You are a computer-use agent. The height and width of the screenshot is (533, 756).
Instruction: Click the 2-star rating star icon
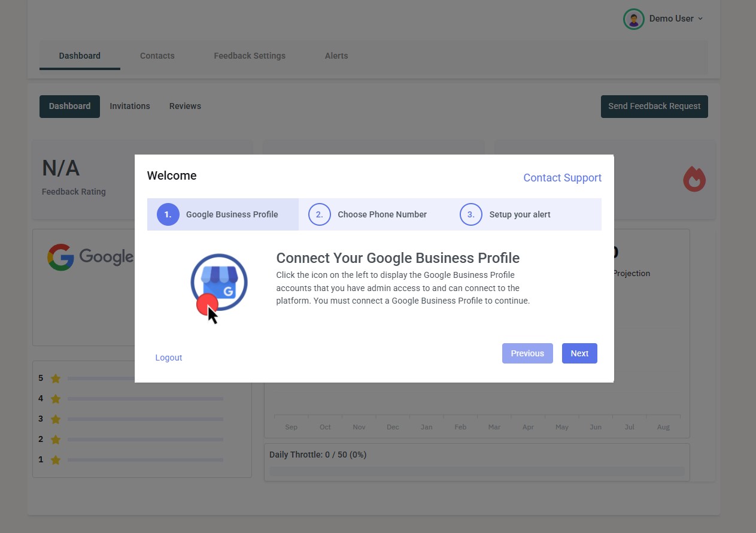click(x=56, y=440)
